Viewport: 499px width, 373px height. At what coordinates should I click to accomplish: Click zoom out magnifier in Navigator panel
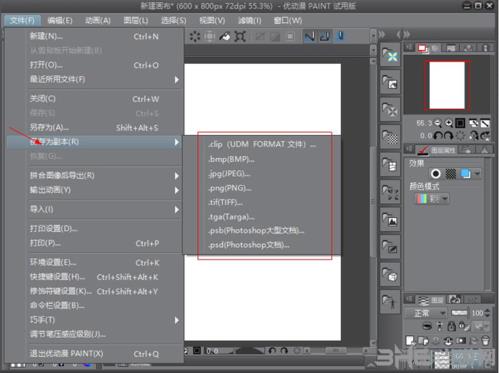438,123
